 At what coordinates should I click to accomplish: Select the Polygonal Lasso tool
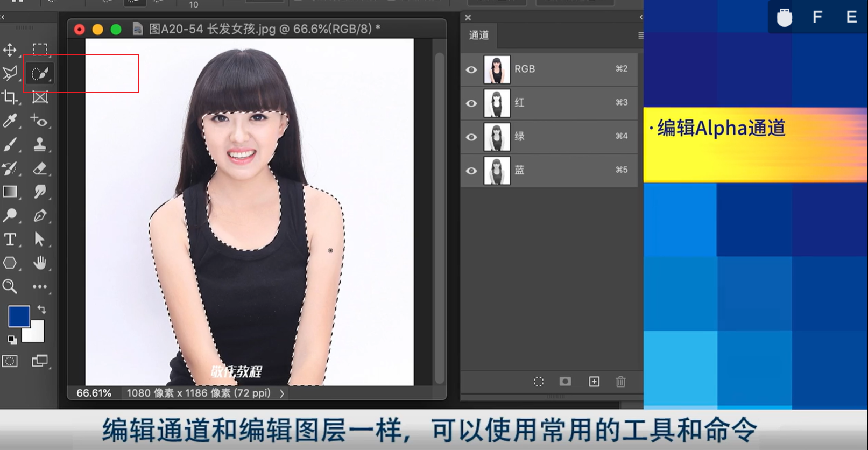[x=10, y=73]
